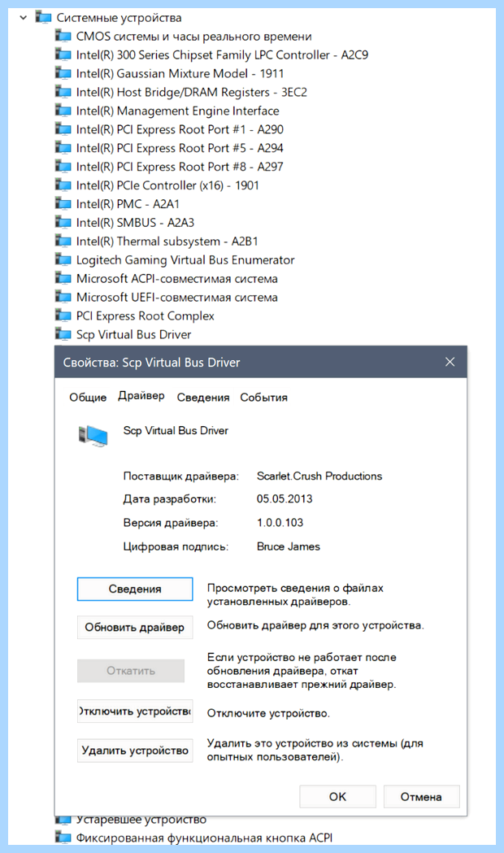Select PCI Express Root Port #1 - A290

pos(180,129)
